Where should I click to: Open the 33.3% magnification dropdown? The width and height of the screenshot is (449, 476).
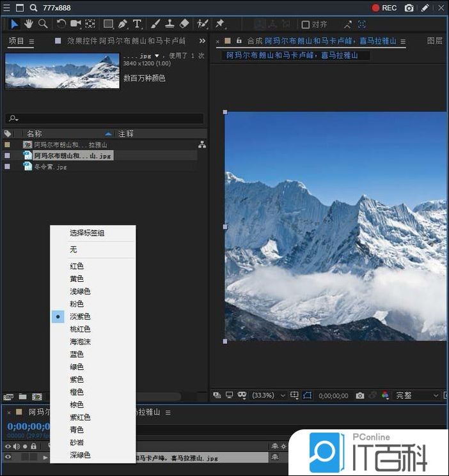[269, 395]
